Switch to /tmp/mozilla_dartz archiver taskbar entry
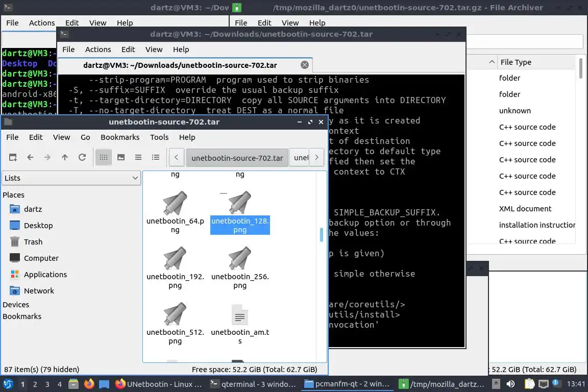Image resolution: width=588 pixels, height=392 pixels. click(x=441, y=384)
